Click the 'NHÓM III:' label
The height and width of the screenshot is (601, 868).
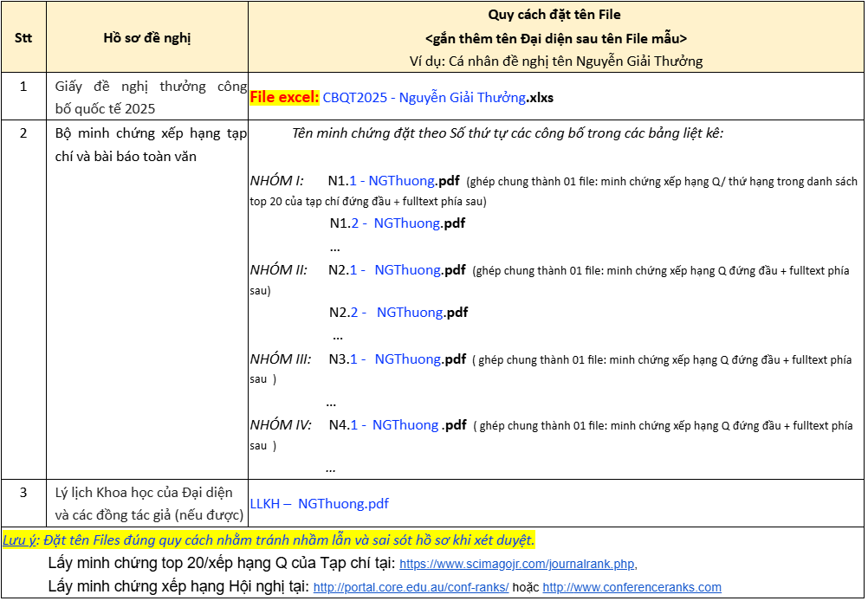click(280, 359)
